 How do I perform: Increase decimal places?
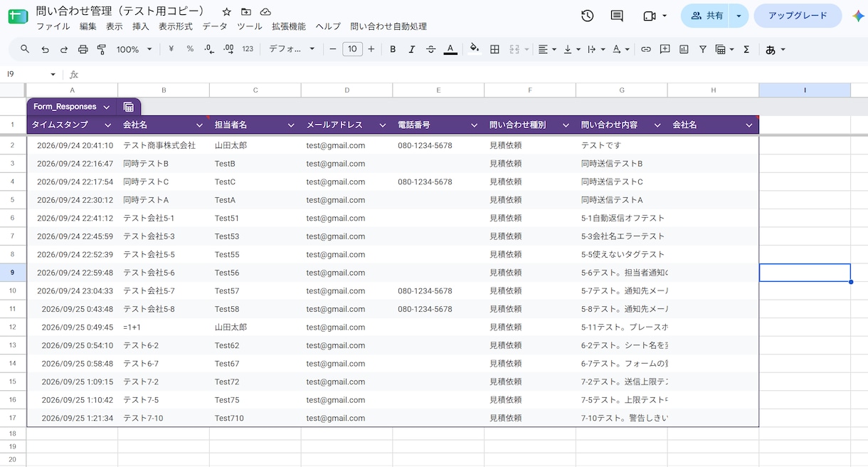228,49
